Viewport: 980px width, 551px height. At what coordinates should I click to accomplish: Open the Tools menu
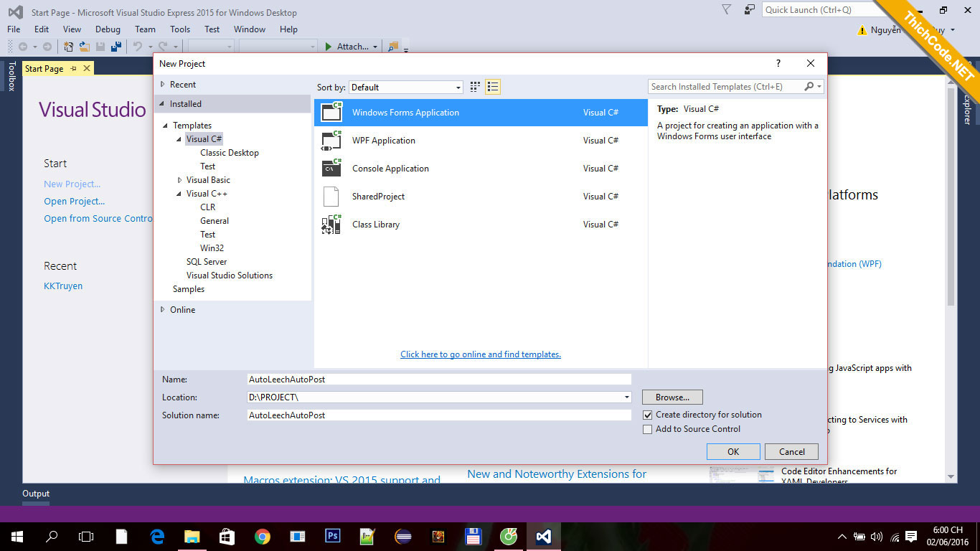(180, 29)
